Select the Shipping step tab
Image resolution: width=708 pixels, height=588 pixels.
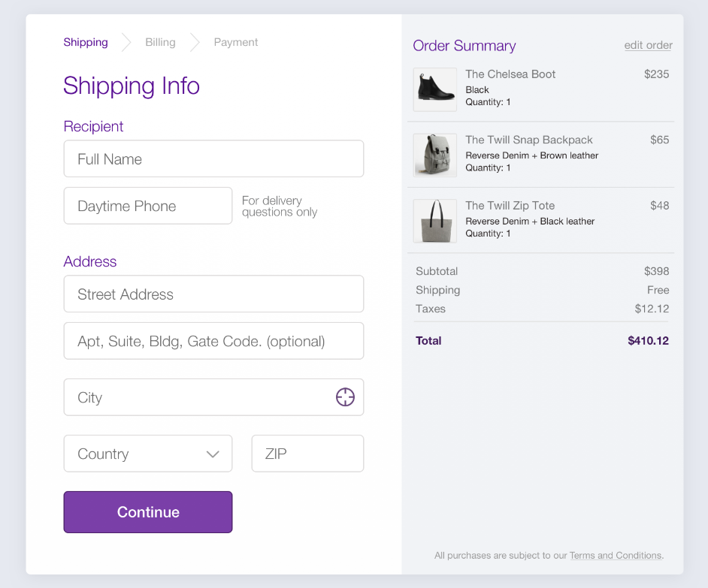(x=86, y=42)
